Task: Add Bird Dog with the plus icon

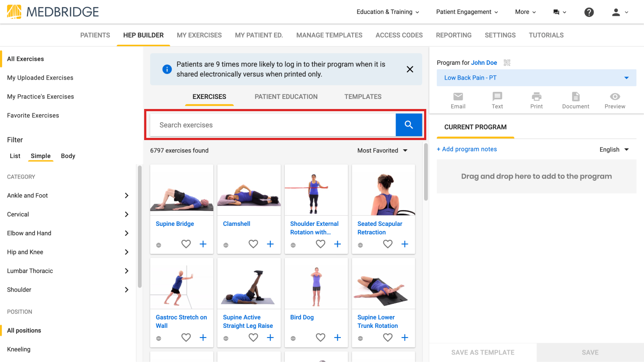Action: pos(338,337)
